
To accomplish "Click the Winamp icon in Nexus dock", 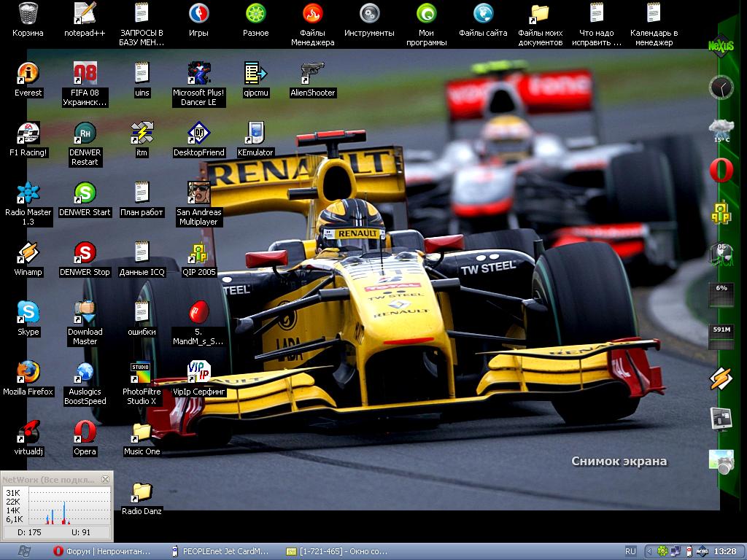I will click(x=721, y=378).
